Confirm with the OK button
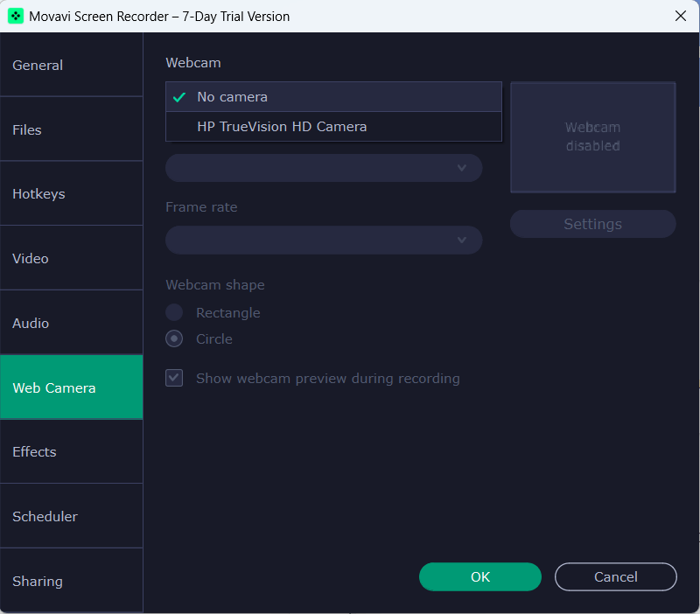This screenshot has width=700, height=614. coord(480,577)
